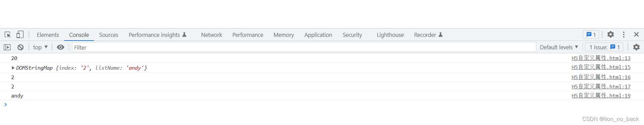644x125 pixels.
Task: Open the Lighthouse tab
Action: (390, 35)
